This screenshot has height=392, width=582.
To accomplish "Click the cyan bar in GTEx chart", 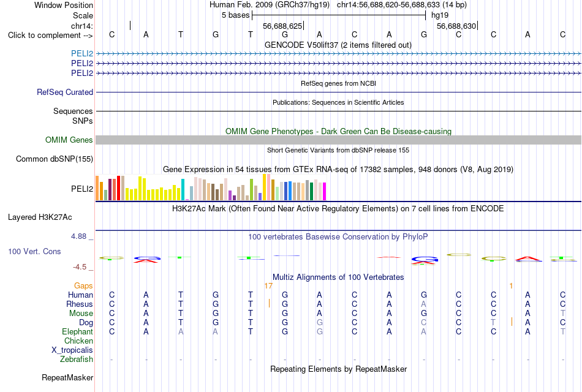I will pos(183,190).
